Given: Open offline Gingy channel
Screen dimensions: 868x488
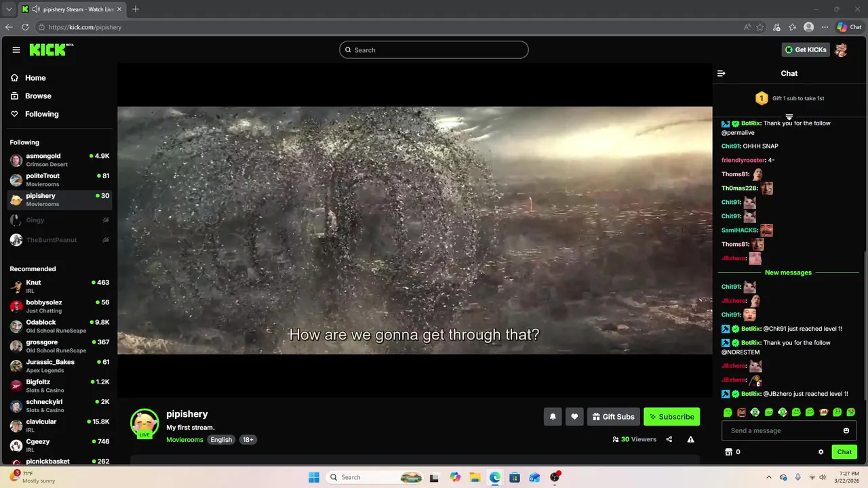Looking at the screenshot, I should (x=60, y=220).
